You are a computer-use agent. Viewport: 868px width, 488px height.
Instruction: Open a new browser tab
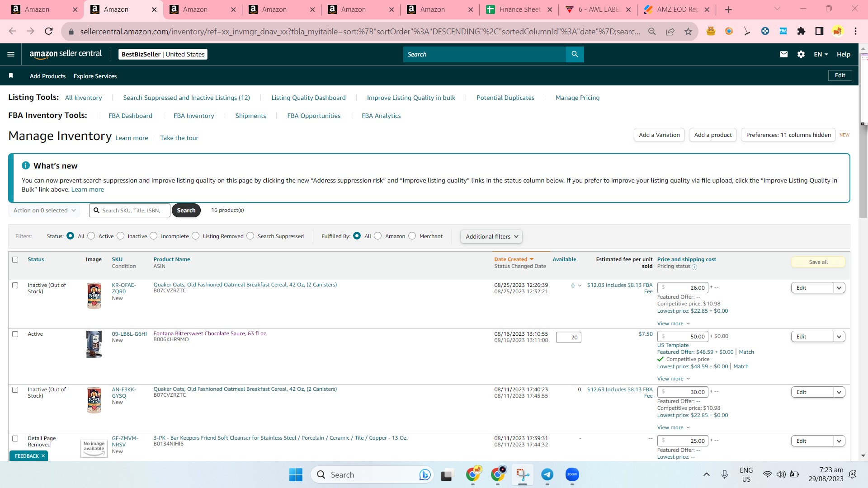click(x=728, y=9)
